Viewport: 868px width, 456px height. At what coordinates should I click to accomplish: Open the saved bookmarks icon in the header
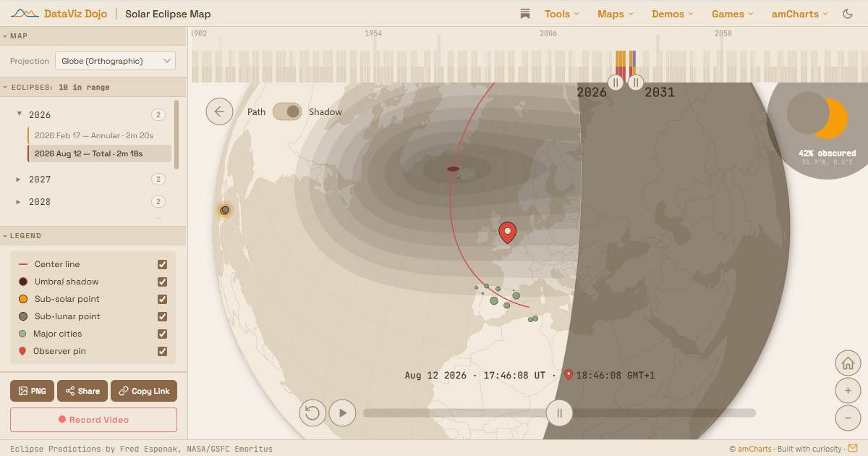[524, 13]
